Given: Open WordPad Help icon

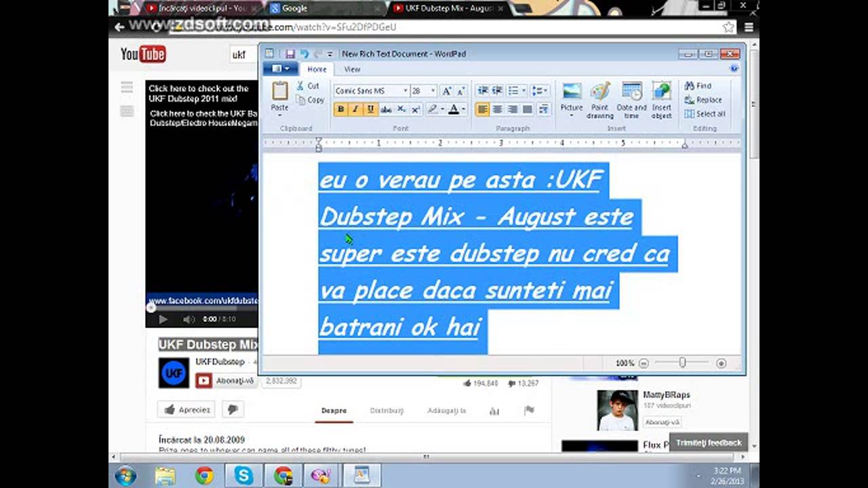Looking at the screenshot, I should click(734, 68).
